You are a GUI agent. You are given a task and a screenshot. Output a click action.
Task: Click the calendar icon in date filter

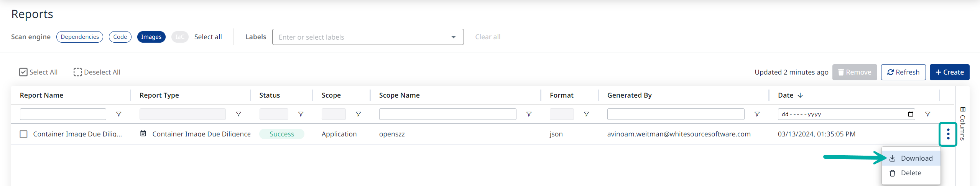pos(910,114)
